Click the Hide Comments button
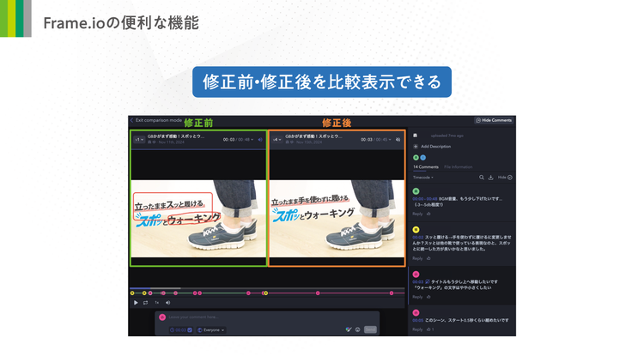The height and width of the screenshot is (362, 644). (x=494, y=120)
